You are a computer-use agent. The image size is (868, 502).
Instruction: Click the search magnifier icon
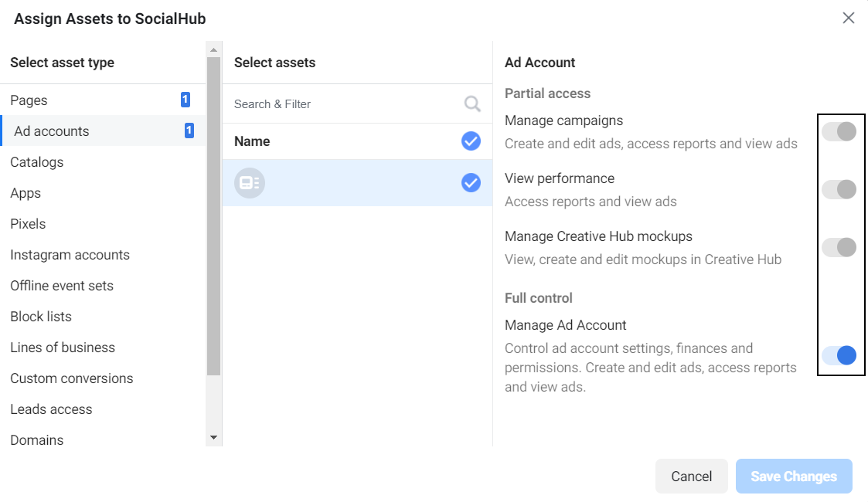(472, 104)
